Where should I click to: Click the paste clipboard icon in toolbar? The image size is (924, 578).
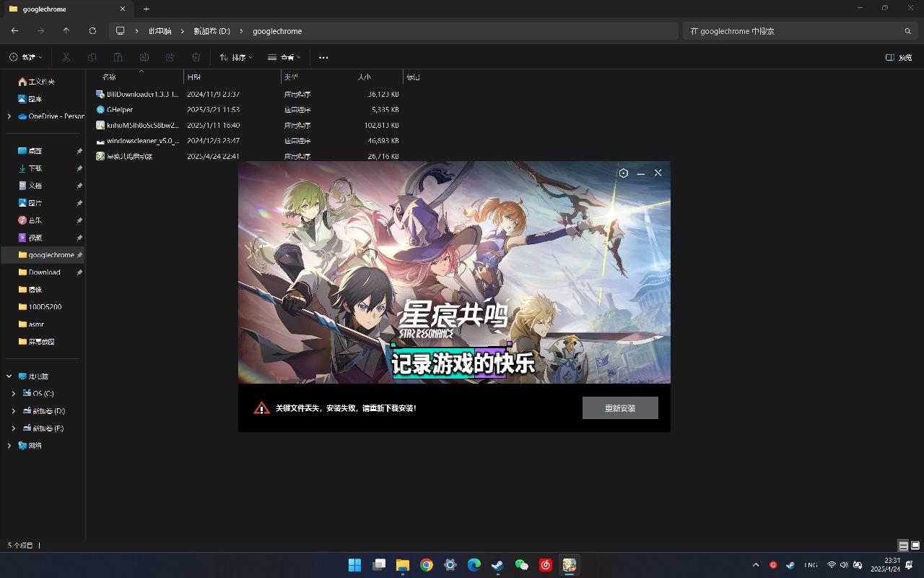coord(118,57)
